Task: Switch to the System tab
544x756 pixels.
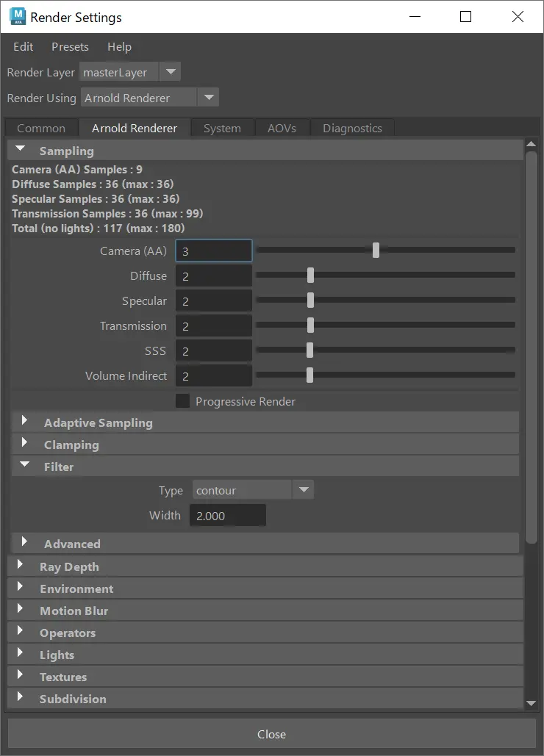Action: point(222,129)
